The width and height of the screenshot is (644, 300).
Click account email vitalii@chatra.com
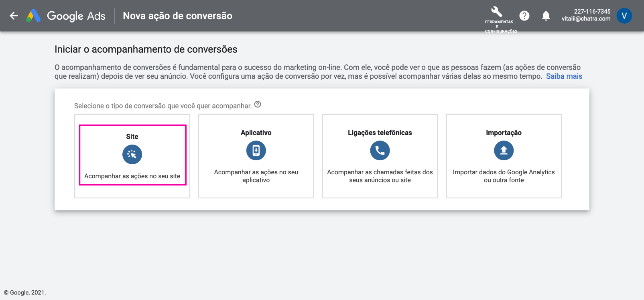pyautogui.click(x=586, y=18)
